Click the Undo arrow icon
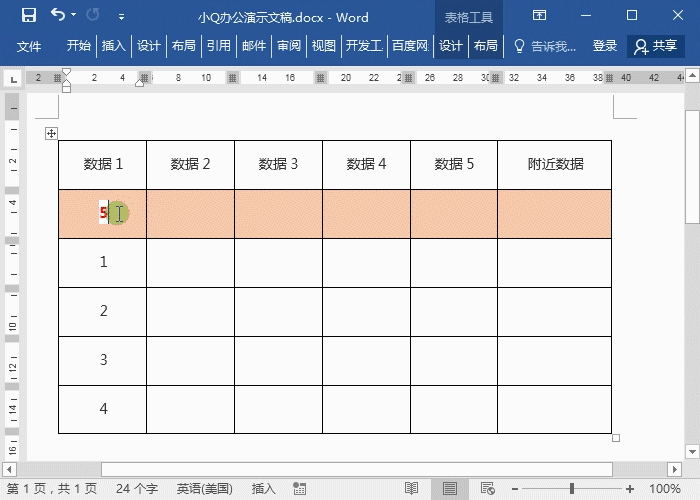The width and height of the screenshot is (700, 500). [58, 15]
